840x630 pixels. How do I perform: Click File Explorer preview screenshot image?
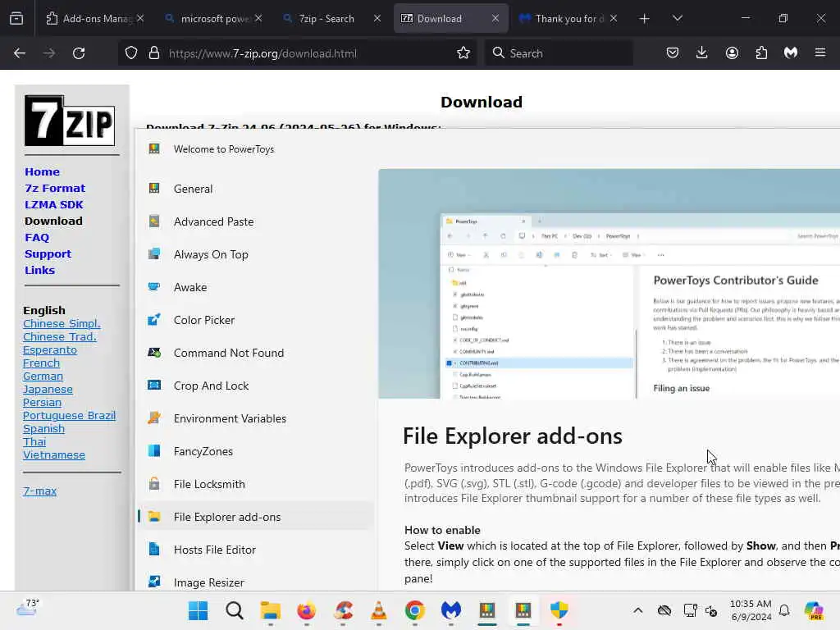609,283
